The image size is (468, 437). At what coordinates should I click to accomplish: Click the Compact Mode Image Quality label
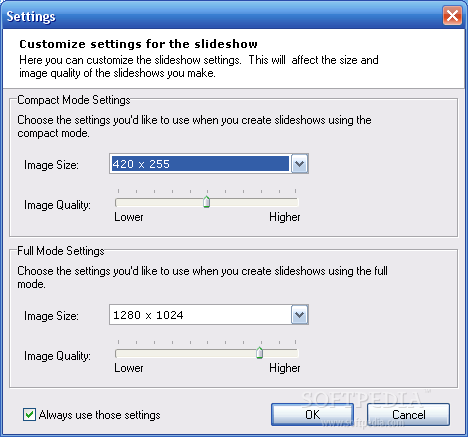[57, 205]
